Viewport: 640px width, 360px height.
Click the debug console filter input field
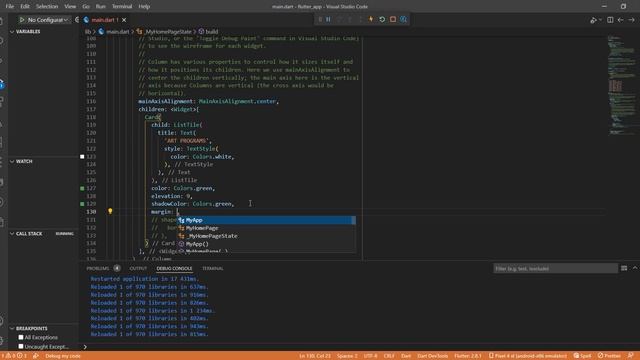point(555,269)
